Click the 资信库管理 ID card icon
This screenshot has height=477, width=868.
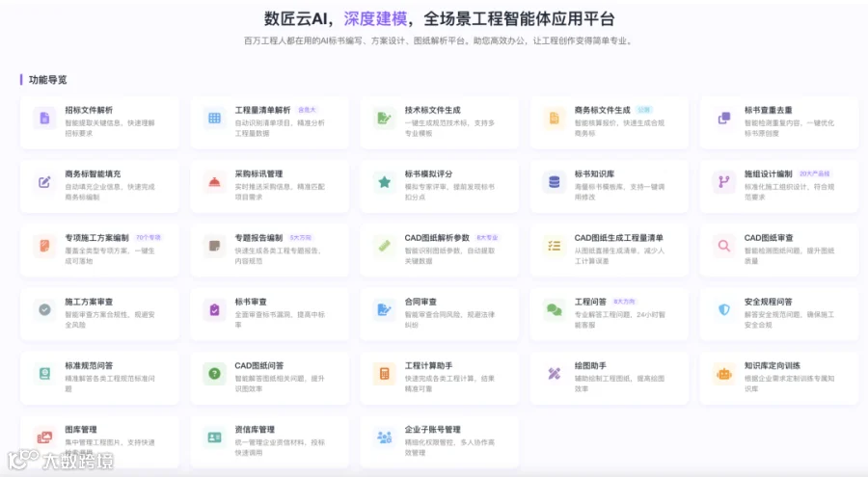point(214,437)
